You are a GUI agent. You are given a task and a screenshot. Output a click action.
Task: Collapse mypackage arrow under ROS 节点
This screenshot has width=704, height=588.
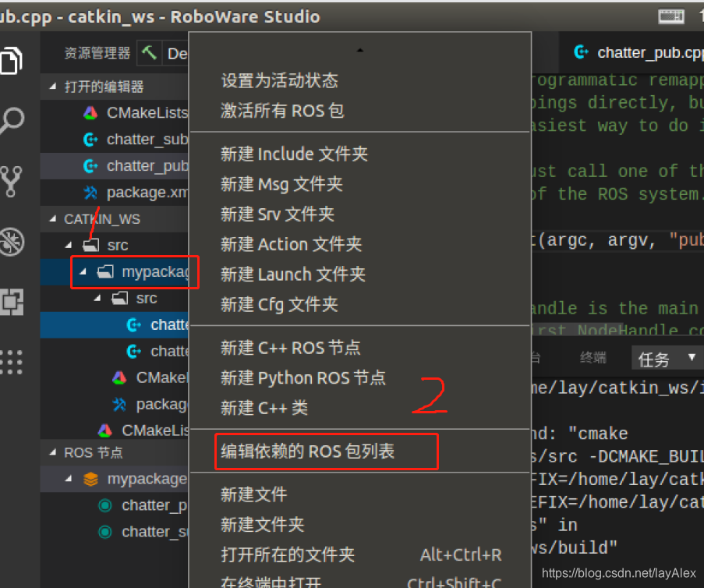(69, 480)
